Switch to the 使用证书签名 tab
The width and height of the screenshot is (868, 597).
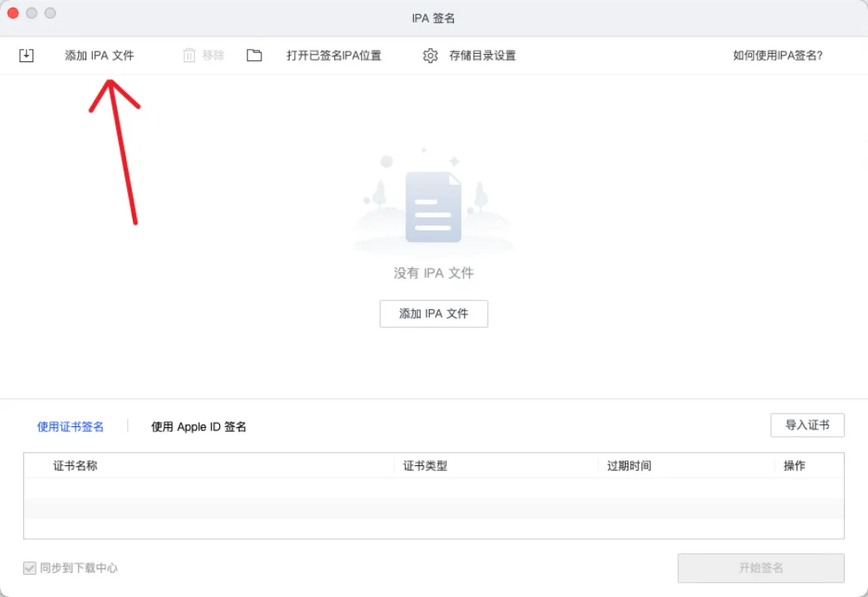(71, 426)
